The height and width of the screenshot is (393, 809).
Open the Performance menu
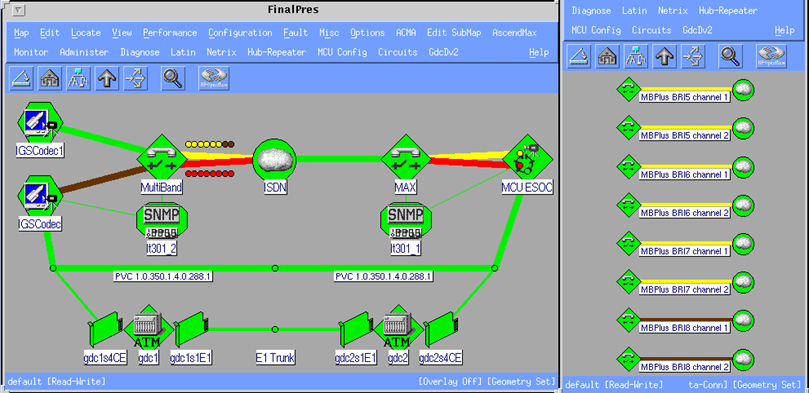coord(170,33)
